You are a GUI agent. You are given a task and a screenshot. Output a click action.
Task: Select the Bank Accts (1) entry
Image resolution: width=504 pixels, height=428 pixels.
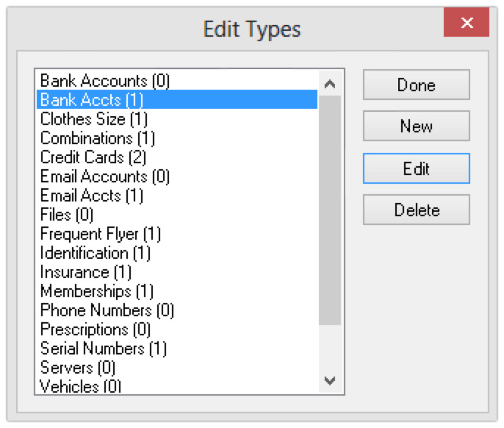[177, 99]
